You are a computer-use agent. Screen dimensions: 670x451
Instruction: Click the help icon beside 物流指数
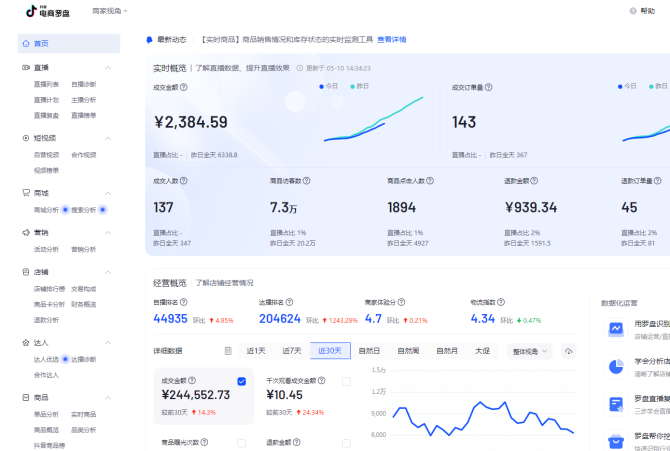(501, 302)
